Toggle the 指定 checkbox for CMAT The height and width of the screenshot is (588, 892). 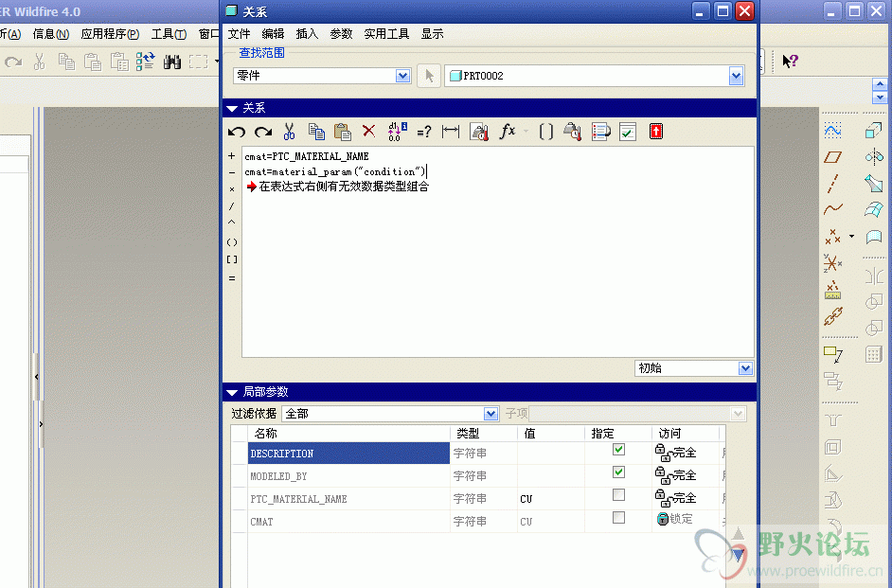tap(618, 518)
